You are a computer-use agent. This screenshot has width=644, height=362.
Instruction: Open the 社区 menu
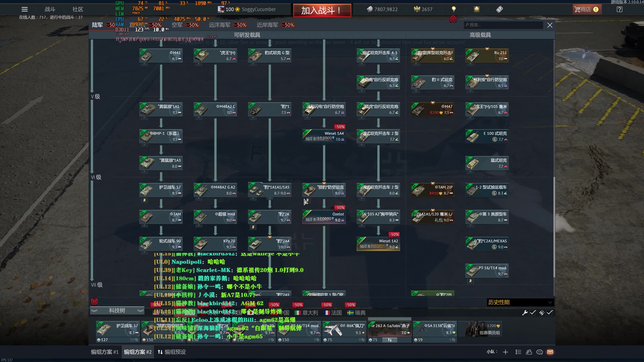click(x=78, y=9)
